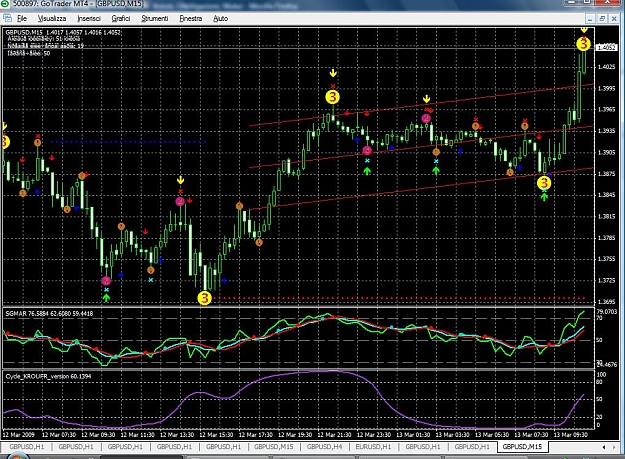Screen dimensions: 625x459
Task: Open the Grafici menu
Action: pyautogui.click(x=121, y=18)
